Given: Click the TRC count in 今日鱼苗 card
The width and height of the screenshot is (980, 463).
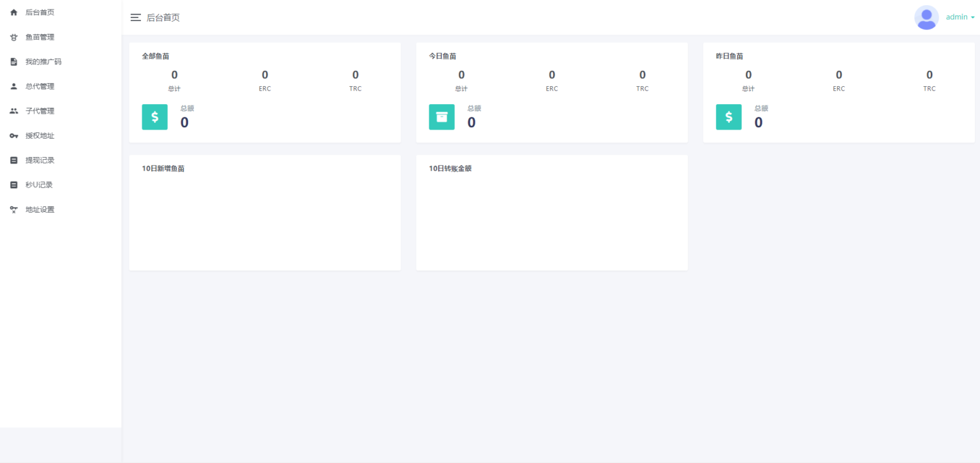Looking at the screenshot, I should (x=642, y=75).
